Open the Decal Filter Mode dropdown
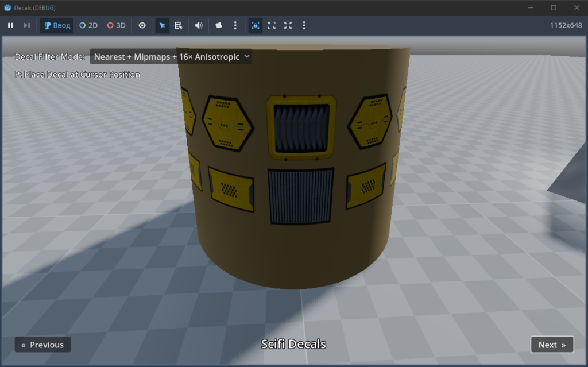 [171, 57]
